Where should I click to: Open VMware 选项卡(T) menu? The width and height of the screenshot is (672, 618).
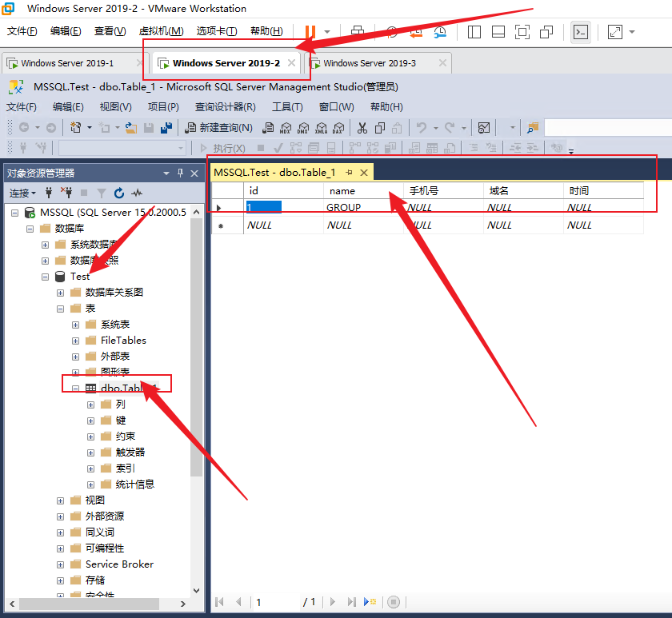click(x=217, y=31)
